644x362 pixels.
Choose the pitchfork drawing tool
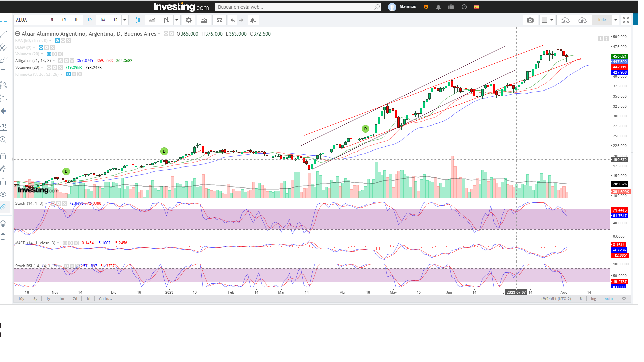pos(3,47)
